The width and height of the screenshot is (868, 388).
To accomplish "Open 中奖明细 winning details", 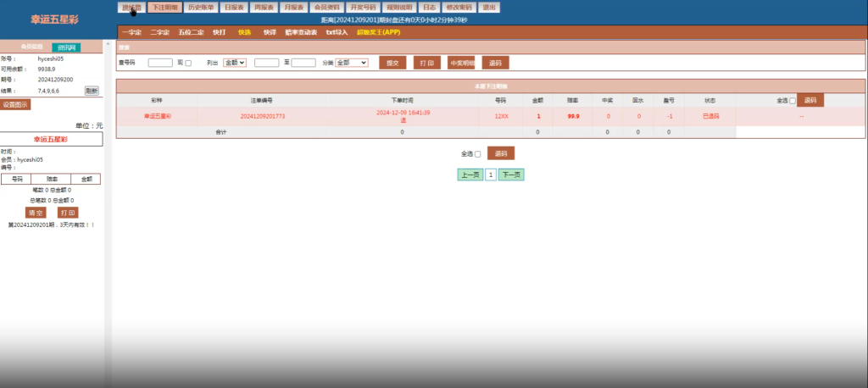I will coord(461,63).
